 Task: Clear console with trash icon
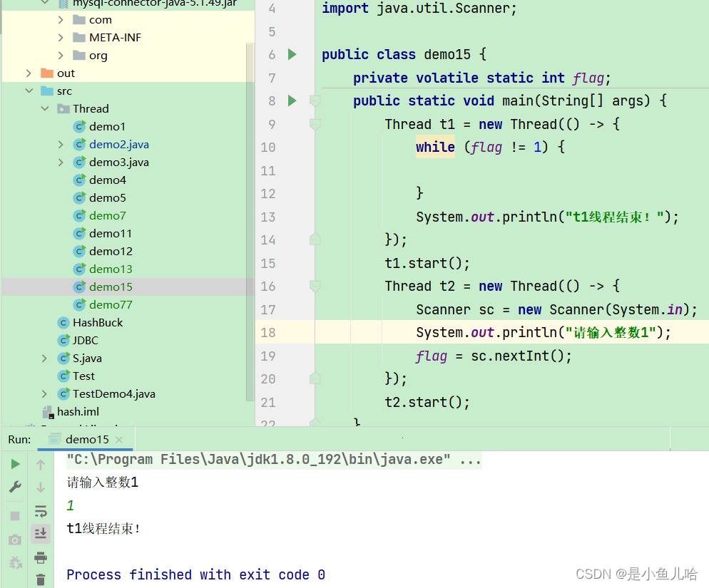pos(41,579)
